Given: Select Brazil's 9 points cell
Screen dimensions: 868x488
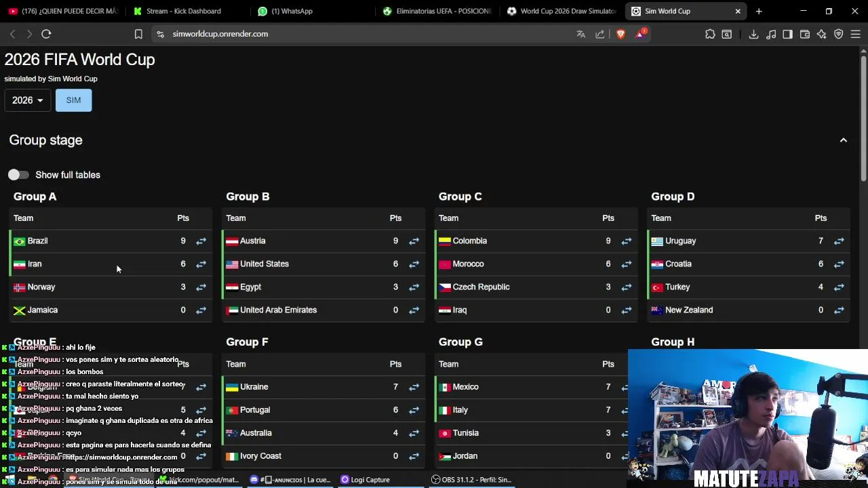Looking at the screenshot, I should point(182,241).
